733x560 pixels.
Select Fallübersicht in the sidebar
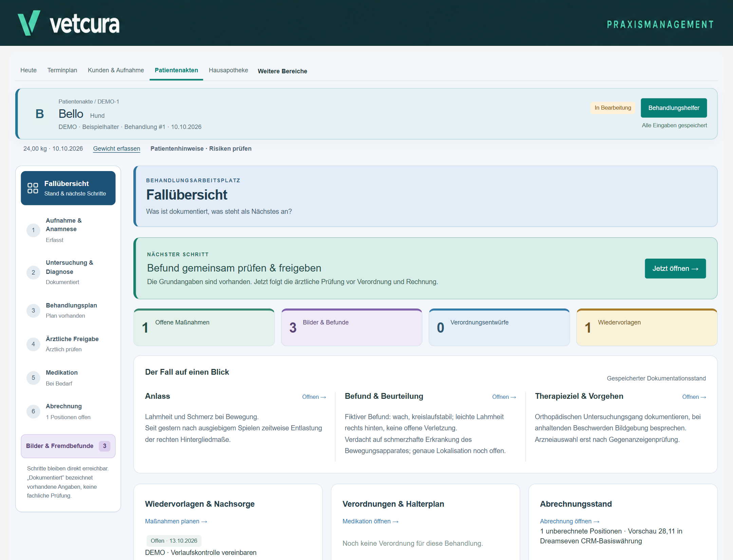pos(68,188)
